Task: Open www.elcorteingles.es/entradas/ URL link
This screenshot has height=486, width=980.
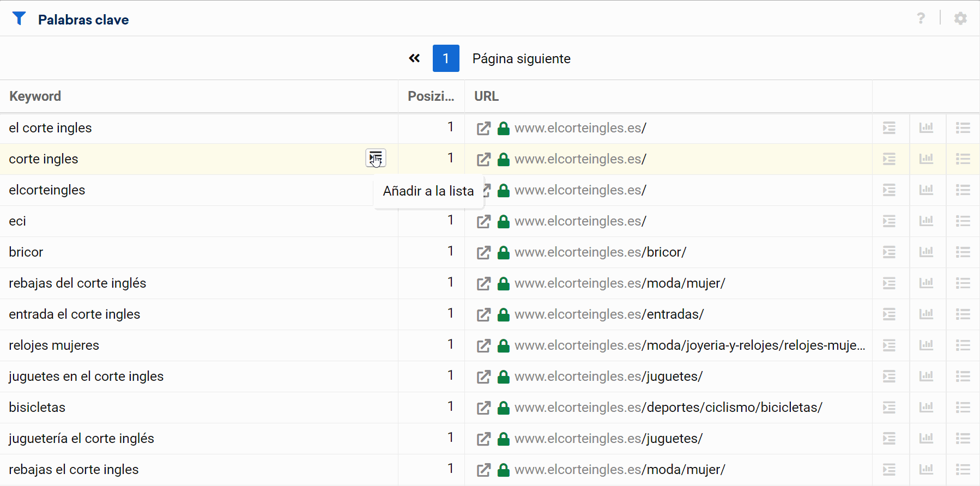Action: click(609, 314)
